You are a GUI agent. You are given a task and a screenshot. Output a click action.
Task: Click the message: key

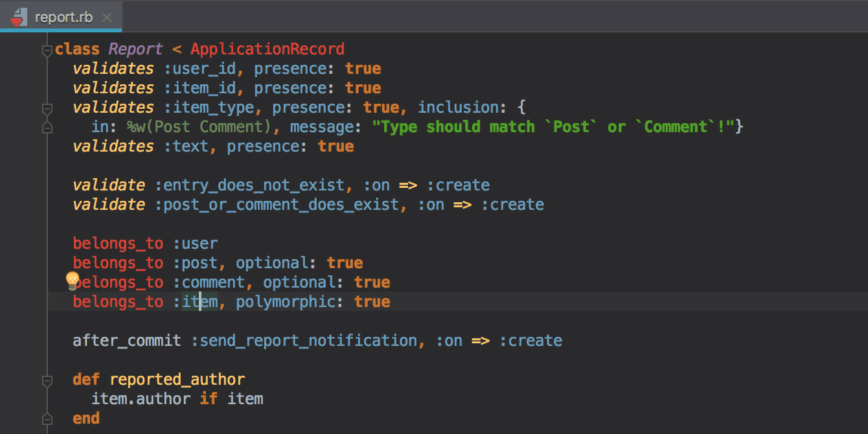click(x=326, y=127)
